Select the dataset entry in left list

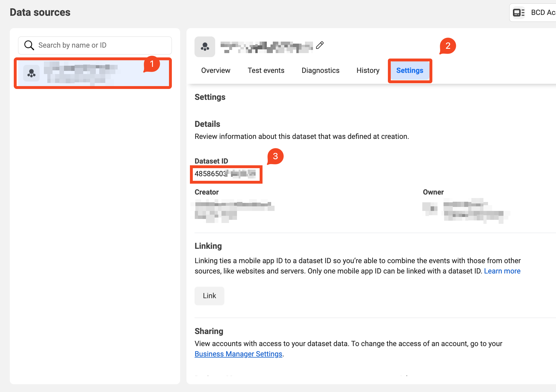point(93,73)
